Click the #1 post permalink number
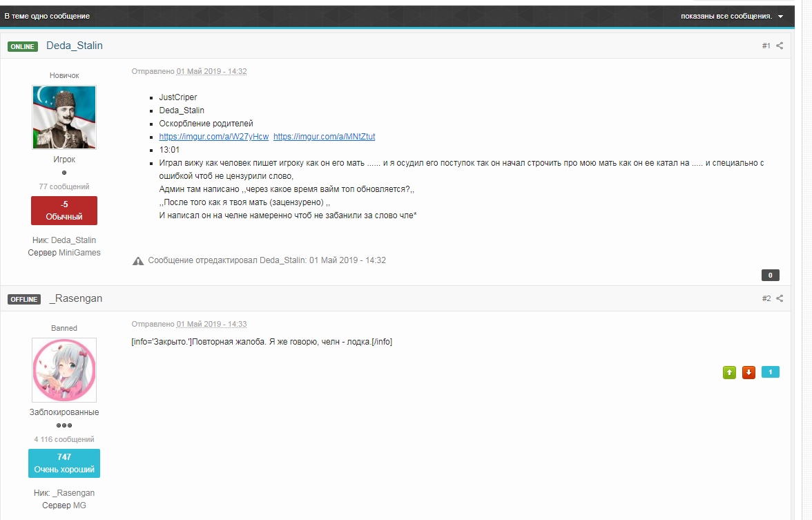This screenshot has height=520, width=812. tap(766, 46)
